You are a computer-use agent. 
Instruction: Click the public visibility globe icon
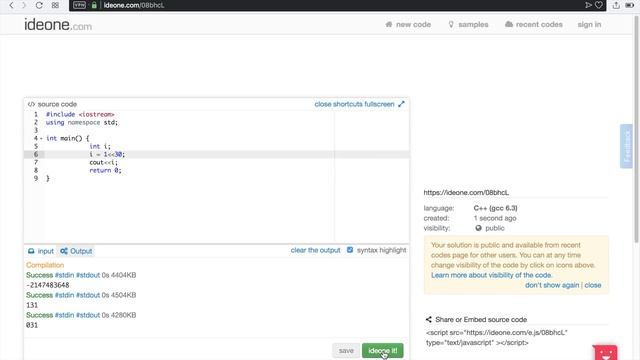(478, 228)
